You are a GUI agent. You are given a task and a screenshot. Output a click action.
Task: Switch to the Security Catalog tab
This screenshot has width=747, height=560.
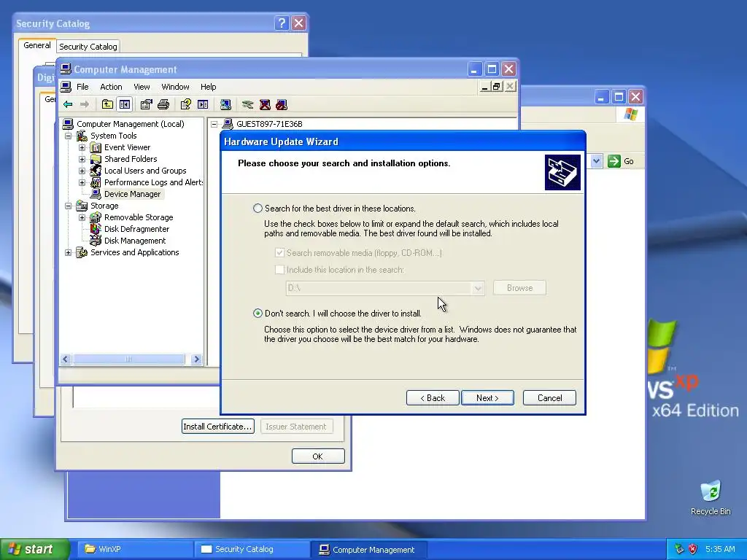[88, 47]
